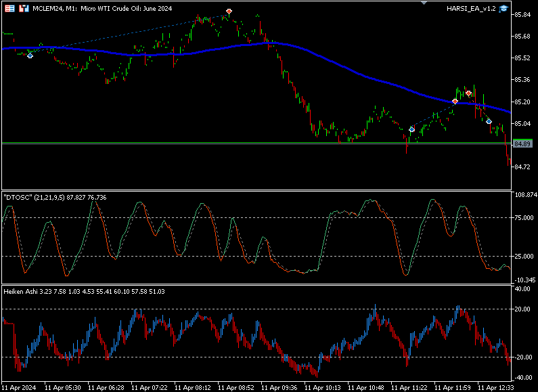Click the 11 Apr 05:30 time label
The image size is (538, 392).
[x=63, y=387]
